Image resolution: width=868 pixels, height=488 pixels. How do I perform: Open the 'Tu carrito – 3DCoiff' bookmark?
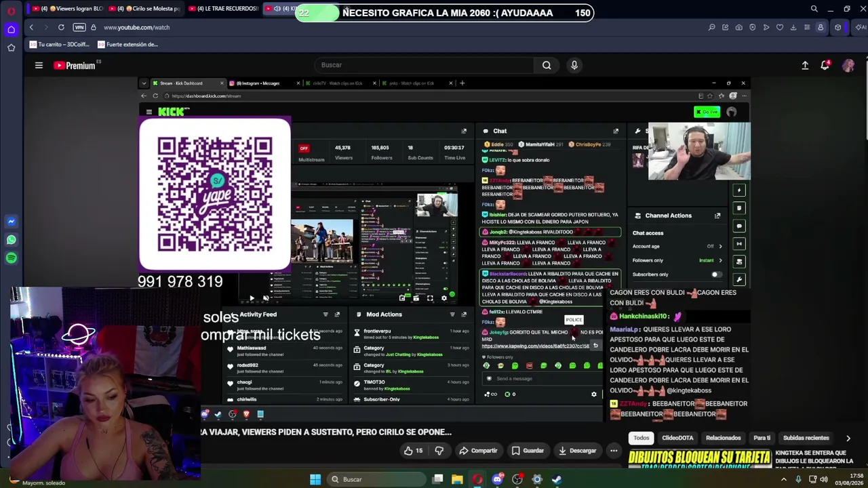pyautogui.click(x=60, y=45)
